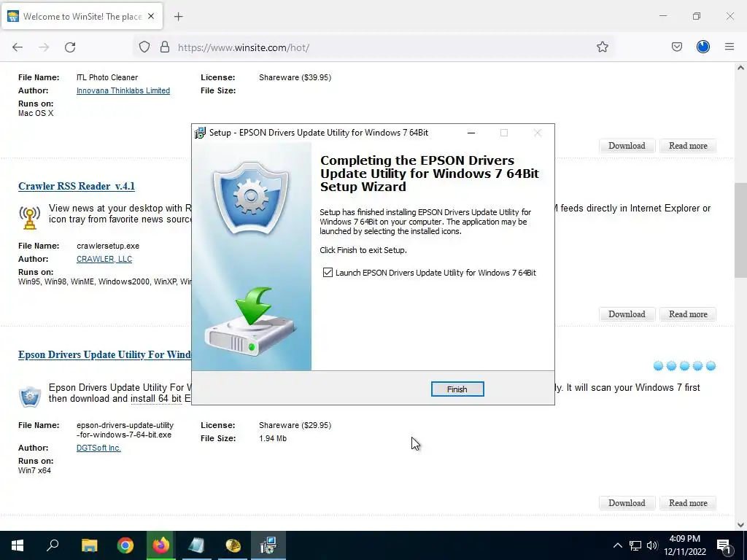
Task: Open DGTSoft Inc. author link
Action: click(x=98, y=448)
